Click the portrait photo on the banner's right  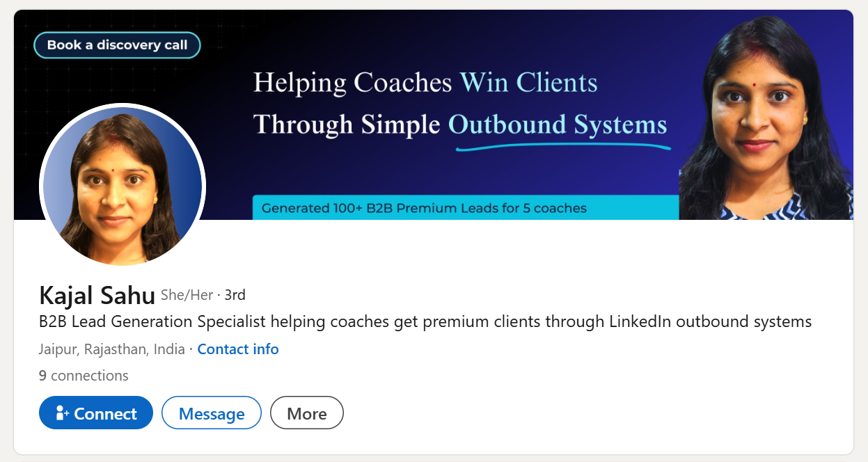(x=766, y=118)
